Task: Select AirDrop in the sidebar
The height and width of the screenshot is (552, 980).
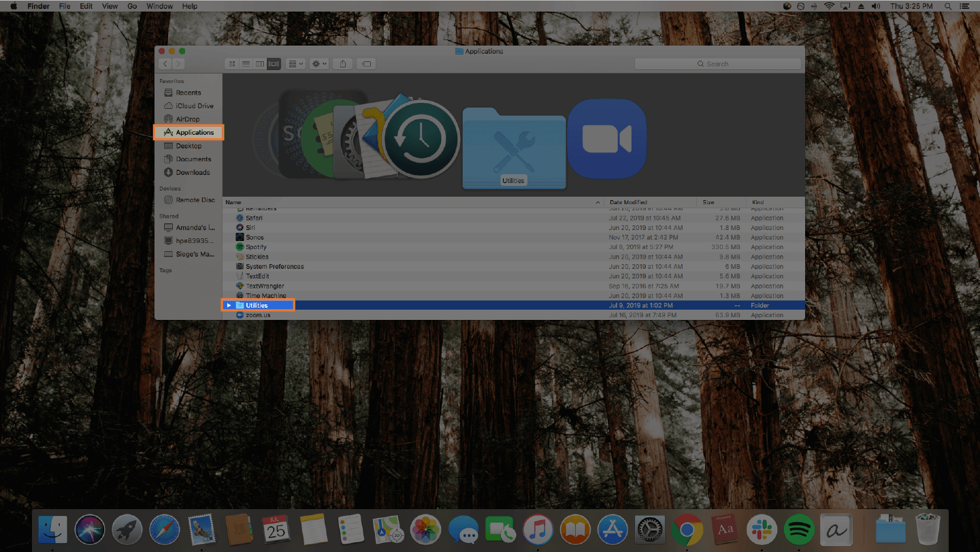Action: pos(182,119)
